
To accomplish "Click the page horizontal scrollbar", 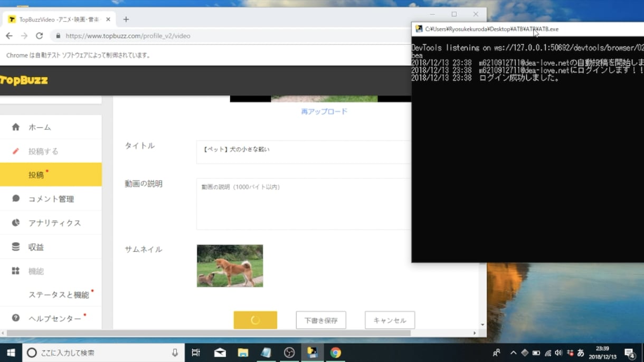I will (x=209, y=333).
